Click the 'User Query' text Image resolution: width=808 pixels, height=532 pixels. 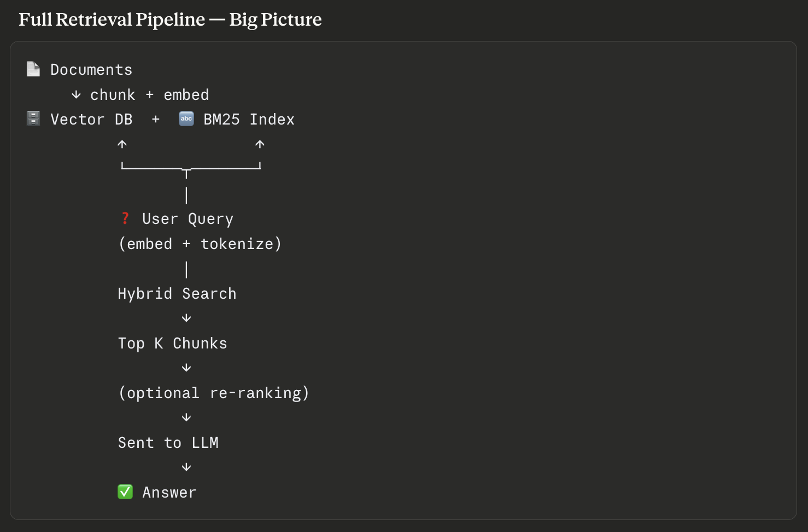188,219
